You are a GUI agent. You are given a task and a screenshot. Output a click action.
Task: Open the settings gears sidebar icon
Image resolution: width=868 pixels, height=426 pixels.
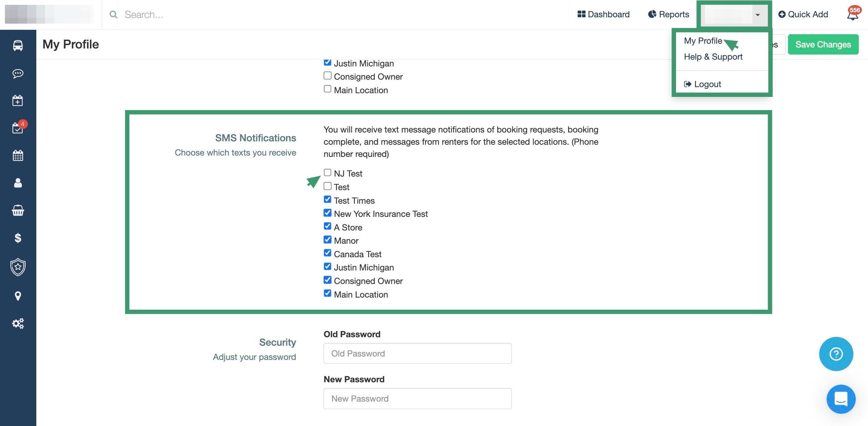point(18,323)
